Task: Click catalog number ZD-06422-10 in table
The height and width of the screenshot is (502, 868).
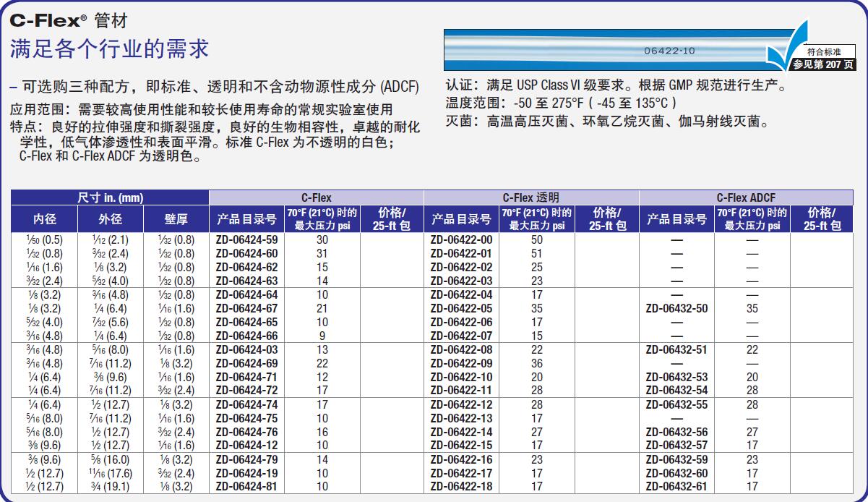Action: [x=461, y=377]
